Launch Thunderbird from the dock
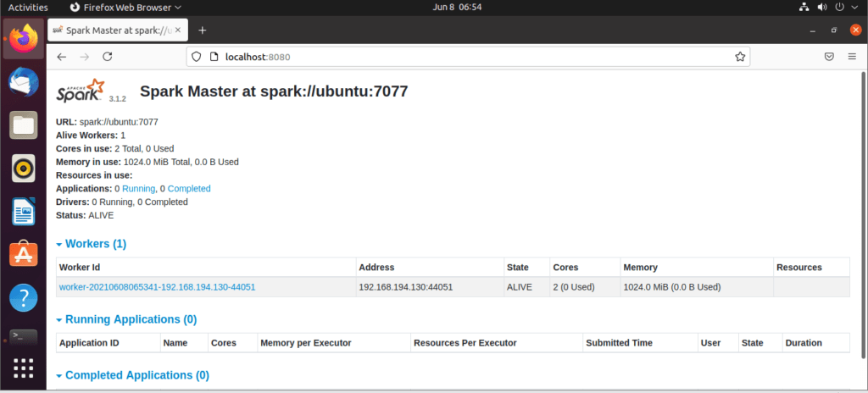The image size is (868, 393). click(24, 82)
